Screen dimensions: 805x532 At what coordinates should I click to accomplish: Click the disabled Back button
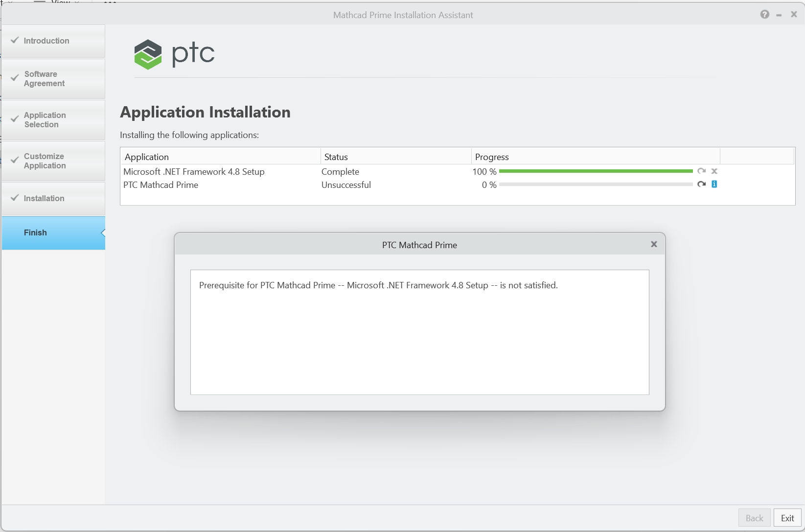click(x=754, y=518)
